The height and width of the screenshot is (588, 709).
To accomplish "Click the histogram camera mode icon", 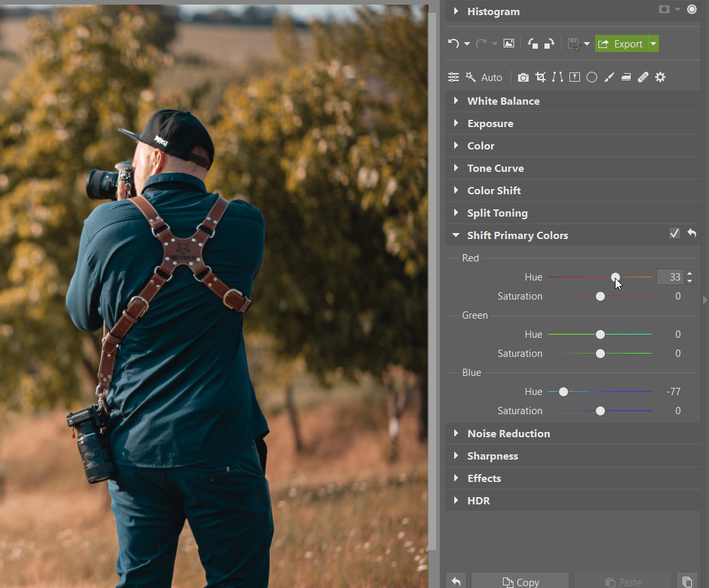I will pos(664,9).
